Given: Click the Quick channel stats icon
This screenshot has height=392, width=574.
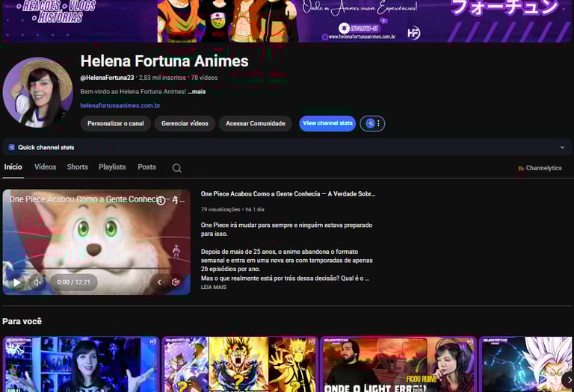Looking at the screenshot, I should click(x=11, y=147).
